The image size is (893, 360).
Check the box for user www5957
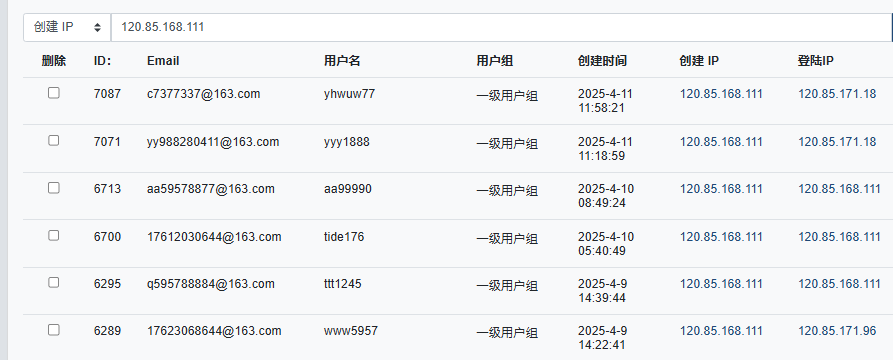point(54,330)
